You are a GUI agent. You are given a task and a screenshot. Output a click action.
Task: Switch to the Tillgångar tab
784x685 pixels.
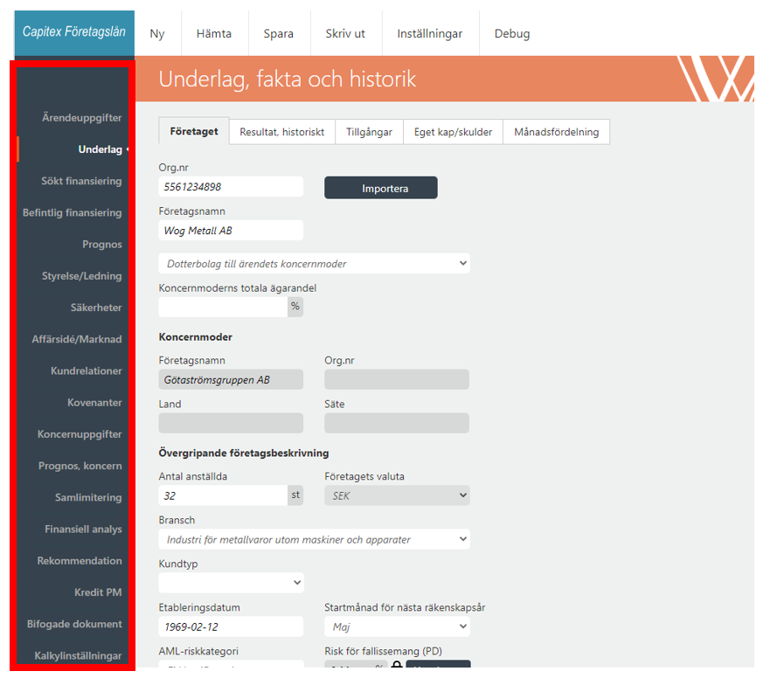click(x=369, y=132)
